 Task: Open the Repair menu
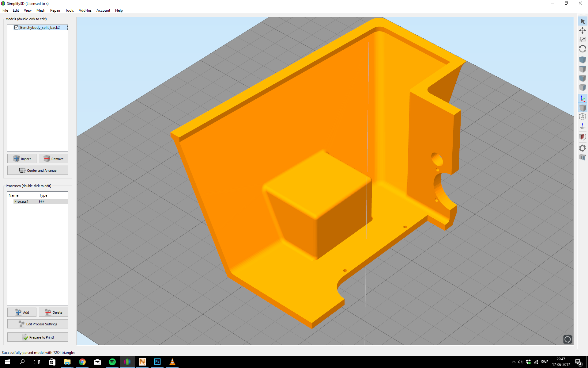pyautogui.click(x=55, y=10)
